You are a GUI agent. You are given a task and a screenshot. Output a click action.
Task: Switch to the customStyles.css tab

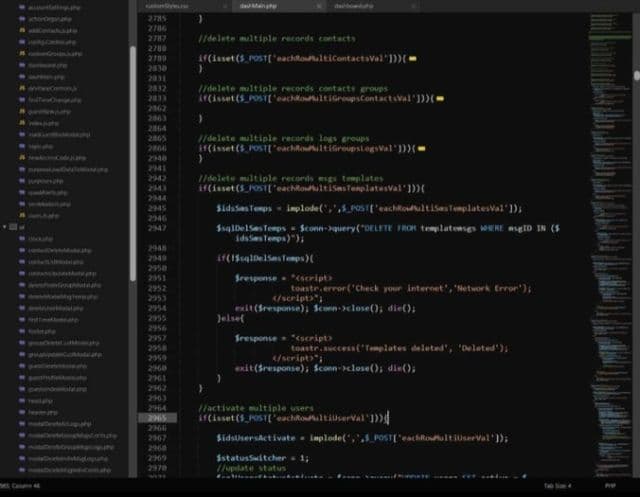161,5
